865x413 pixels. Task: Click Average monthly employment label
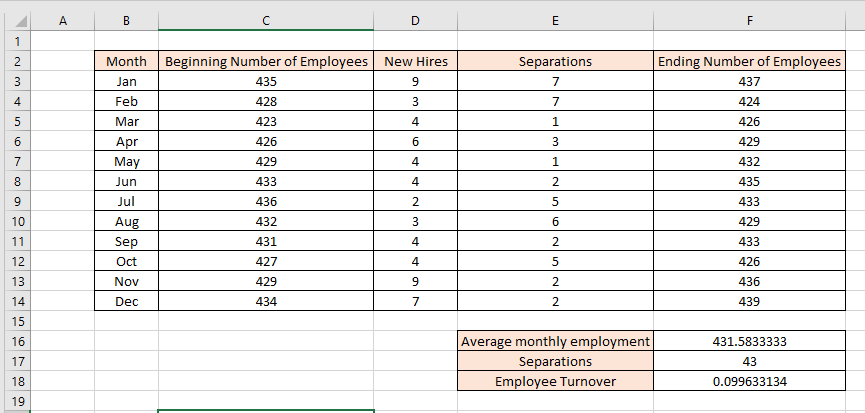[x=555, y=341]
